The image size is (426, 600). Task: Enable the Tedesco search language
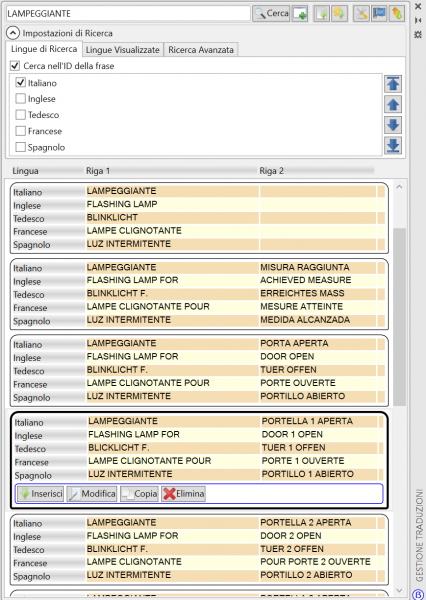tap(21, 115)
